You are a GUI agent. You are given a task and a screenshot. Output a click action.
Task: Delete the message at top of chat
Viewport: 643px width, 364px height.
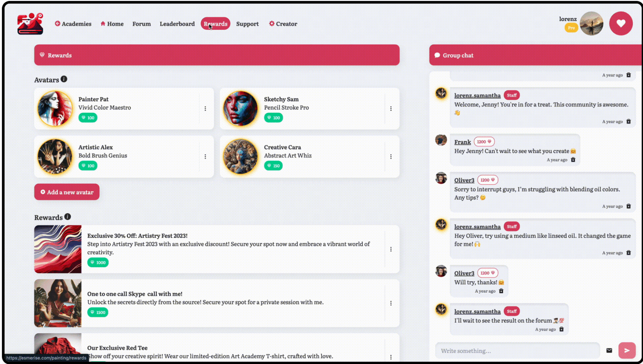[x=629, y=75]
